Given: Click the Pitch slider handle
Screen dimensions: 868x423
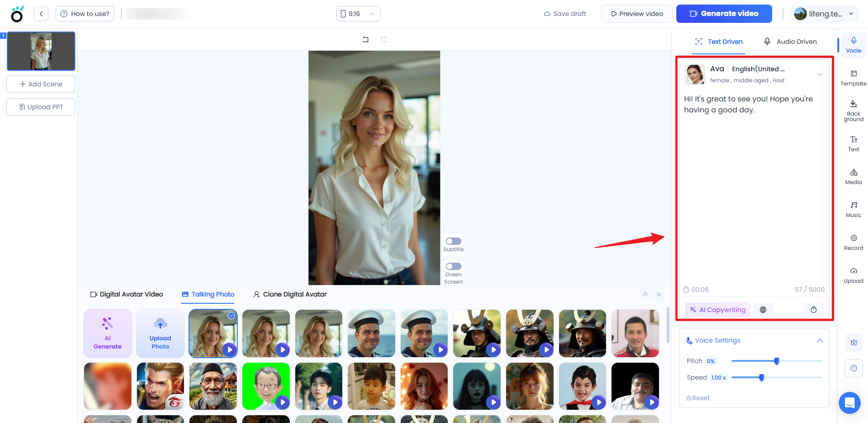Looking at the screenshot, I should (x=776, y=361).
